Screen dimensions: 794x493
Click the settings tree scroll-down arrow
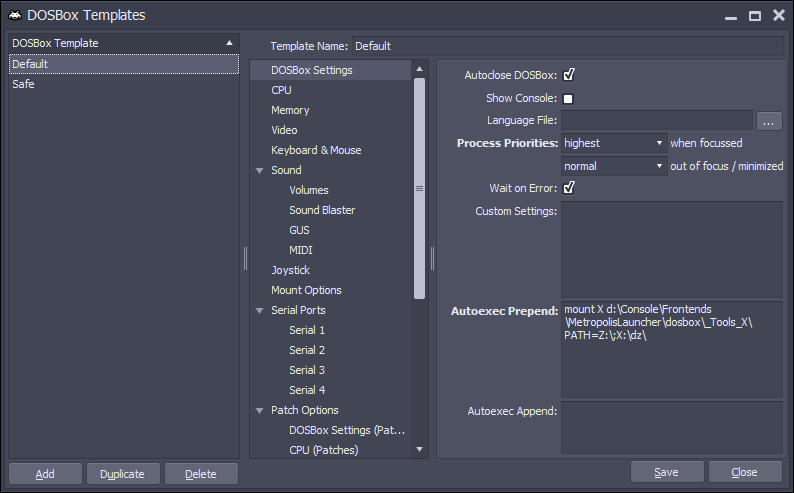[x=419, y=449]
